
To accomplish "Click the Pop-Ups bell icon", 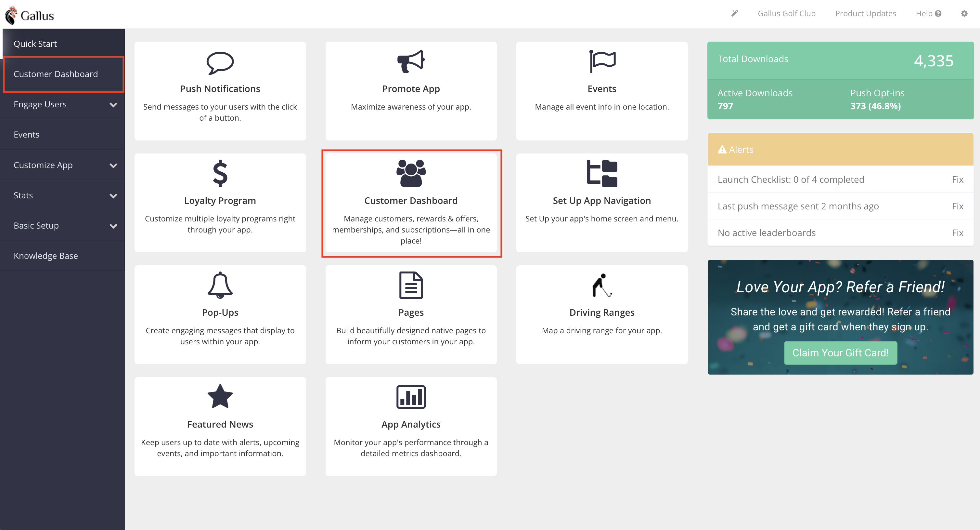I will pos(220,285).
